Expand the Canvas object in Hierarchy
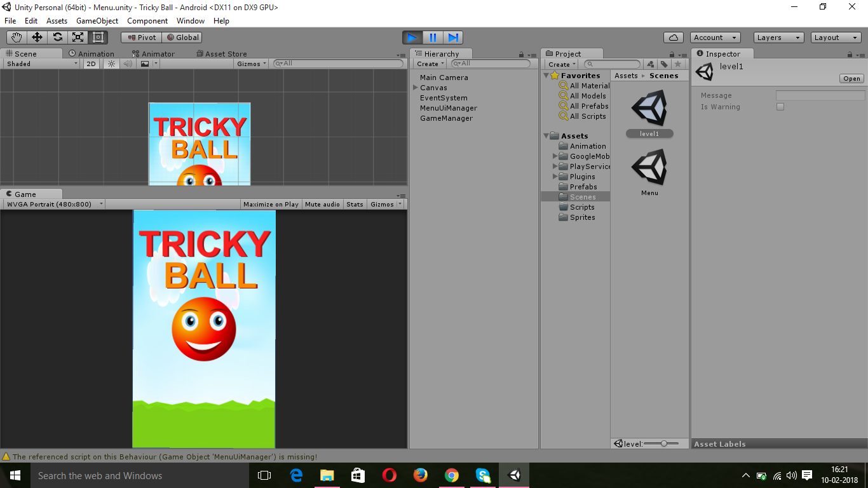868x488 pixels. coord(415,88)
